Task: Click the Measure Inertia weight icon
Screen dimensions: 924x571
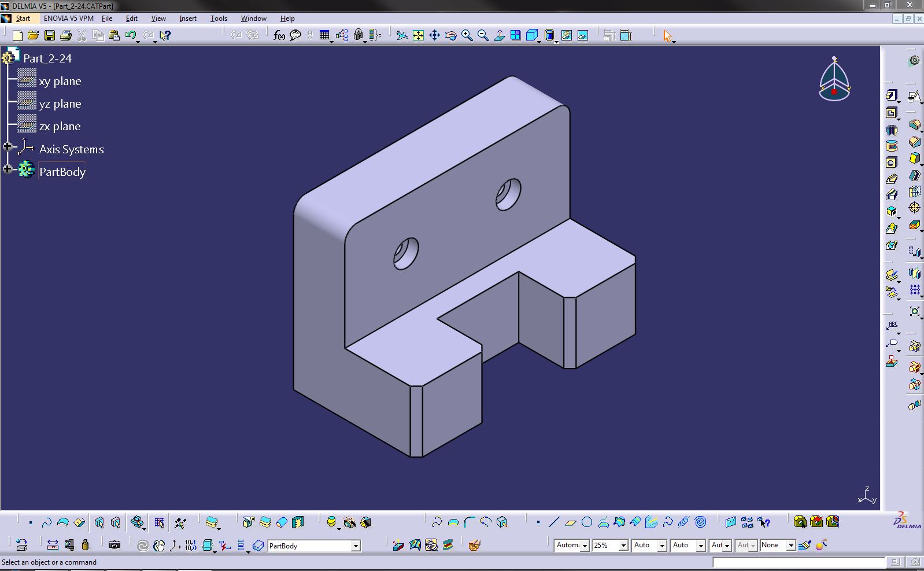Action: tap(86, 545)
